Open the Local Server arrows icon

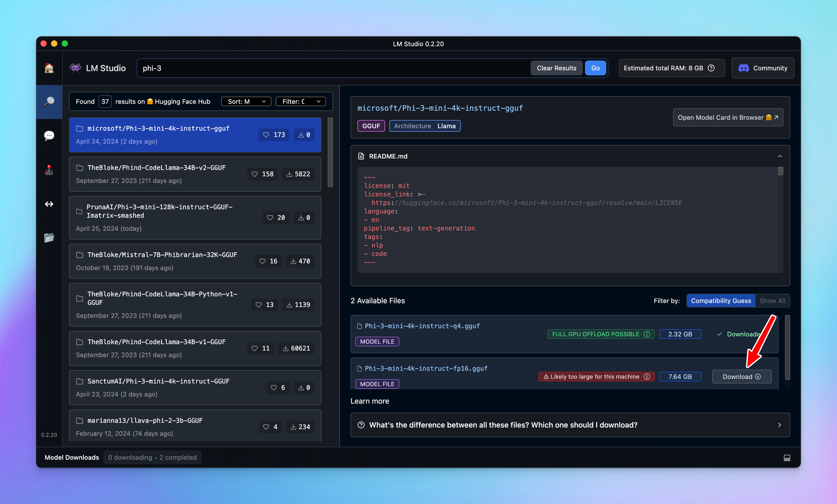pyautogui.click(x=49, y=204)
